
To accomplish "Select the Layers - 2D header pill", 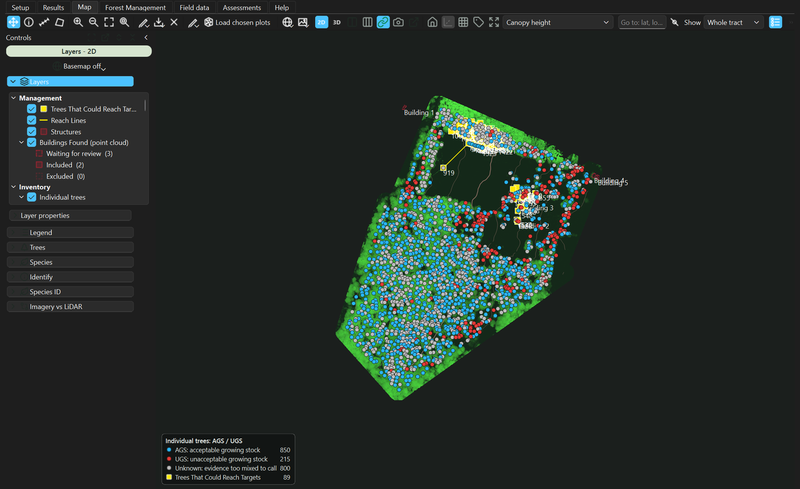I will click(x=79, y=52).
